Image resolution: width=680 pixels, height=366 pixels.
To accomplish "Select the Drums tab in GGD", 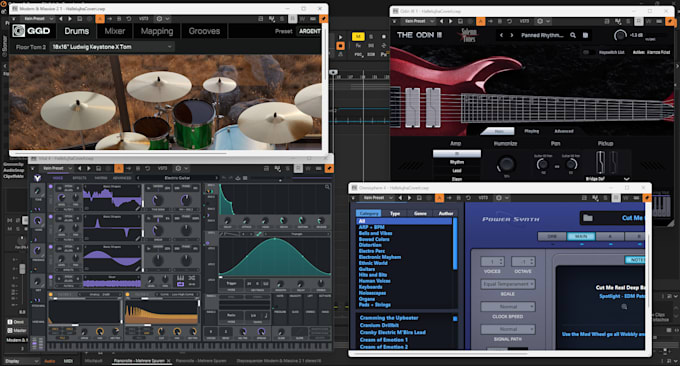I will 77,31.
